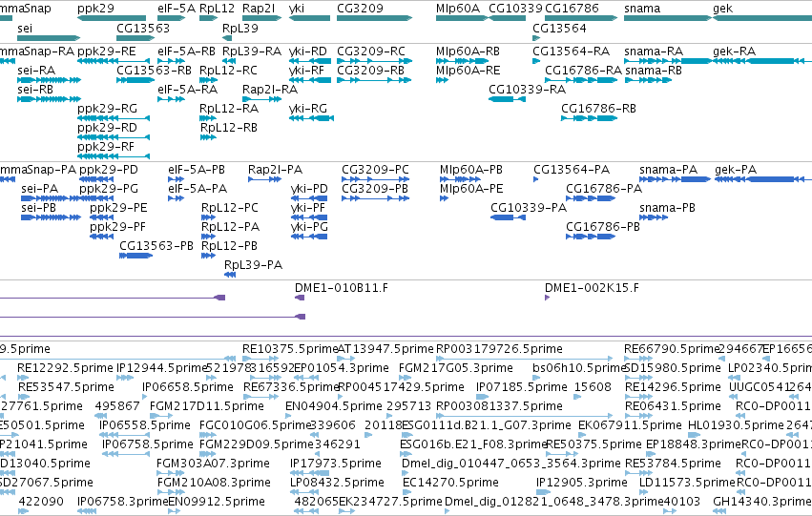Select protein CG16786-PA

point(604,189)
